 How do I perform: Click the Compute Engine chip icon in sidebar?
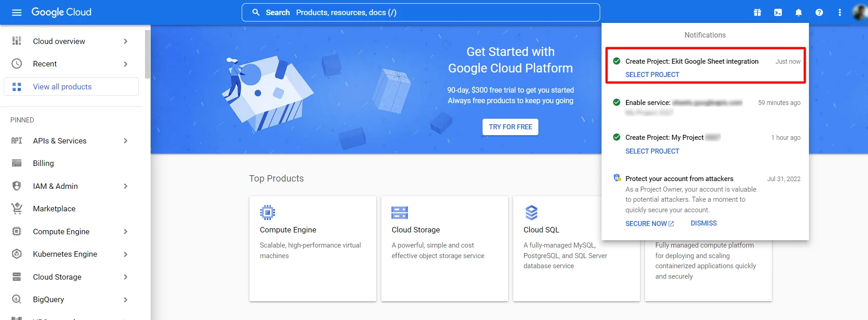(16, 232)
